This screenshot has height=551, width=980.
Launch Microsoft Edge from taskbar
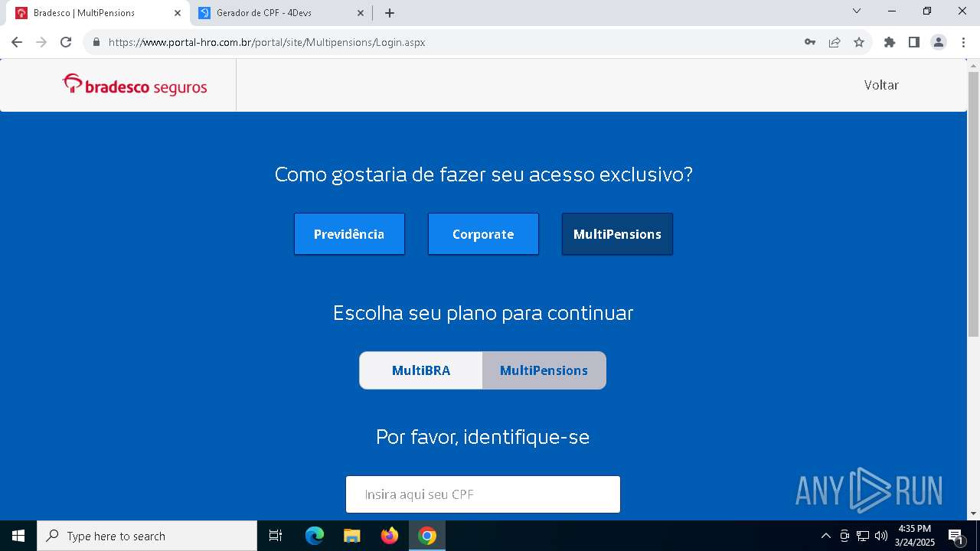315,536
